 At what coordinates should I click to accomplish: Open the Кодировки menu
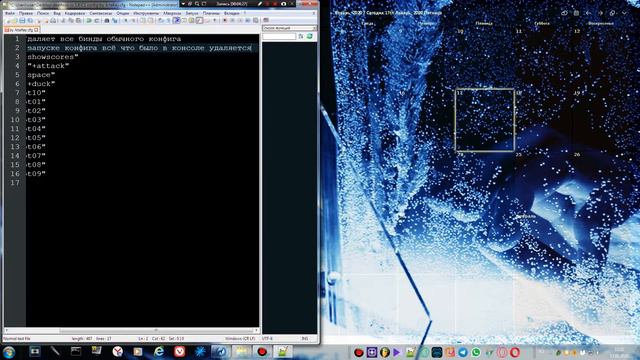tap(75, 13)
